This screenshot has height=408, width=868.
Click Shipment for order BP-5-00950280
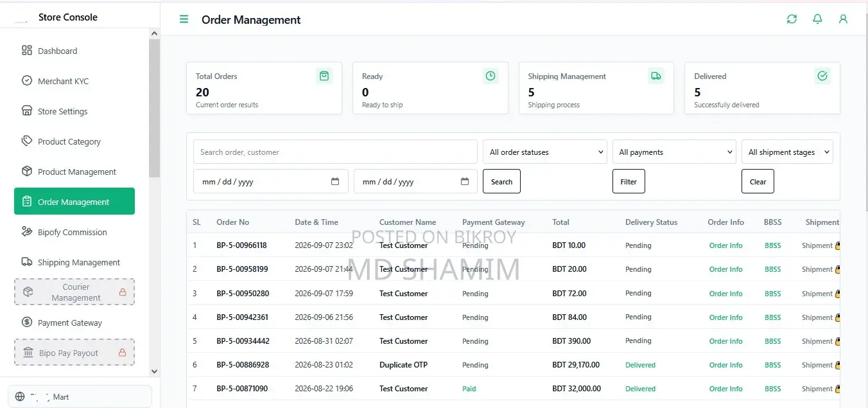click(817, 294)
